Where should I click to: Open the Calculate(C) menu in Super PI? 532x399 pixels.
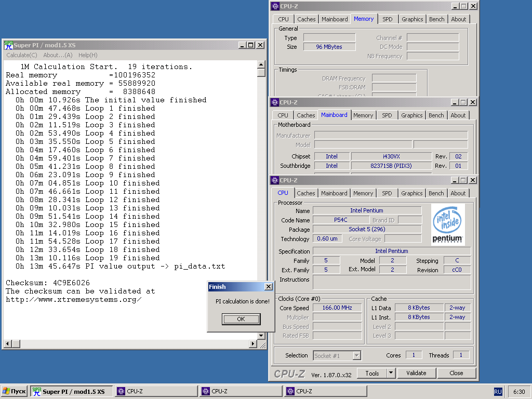[22, 55]
